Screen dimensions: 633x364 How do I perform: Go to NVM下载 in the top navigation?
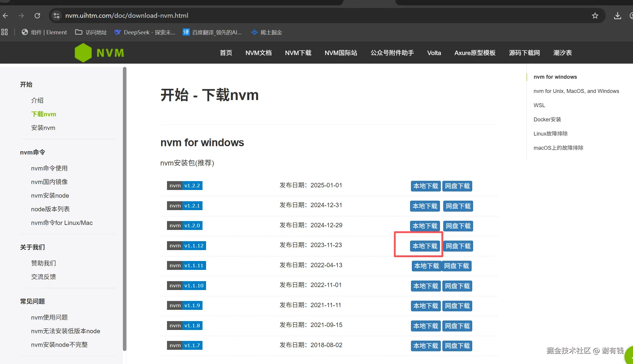coord(298,53)
